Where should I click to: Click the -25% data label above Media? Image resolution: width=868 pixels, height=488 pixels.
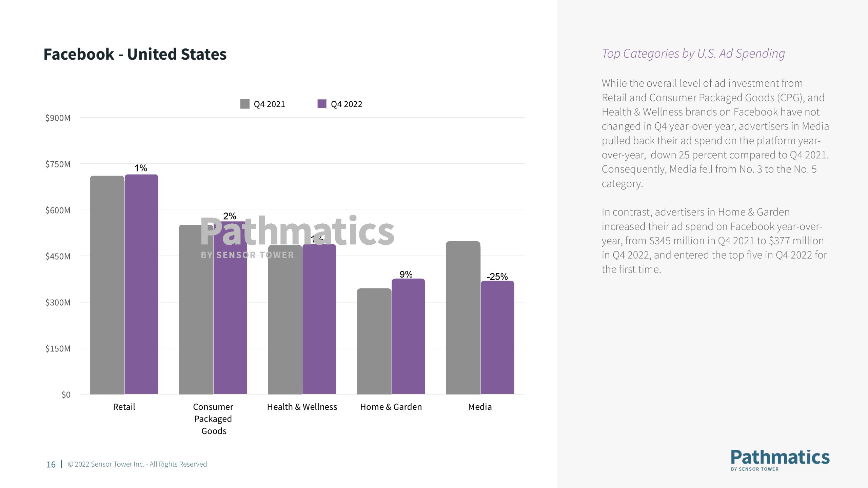pos(497,277)
